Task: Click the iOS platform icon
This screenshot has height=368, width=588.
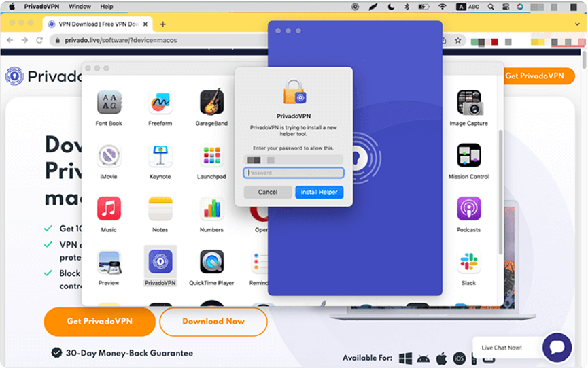Action: (x=460, y=358)
